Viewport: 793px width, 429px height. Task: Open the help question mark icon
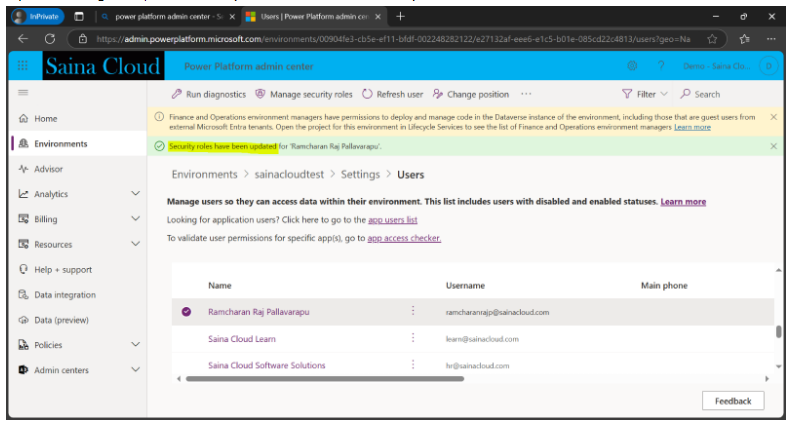click(x=661, y=66)
